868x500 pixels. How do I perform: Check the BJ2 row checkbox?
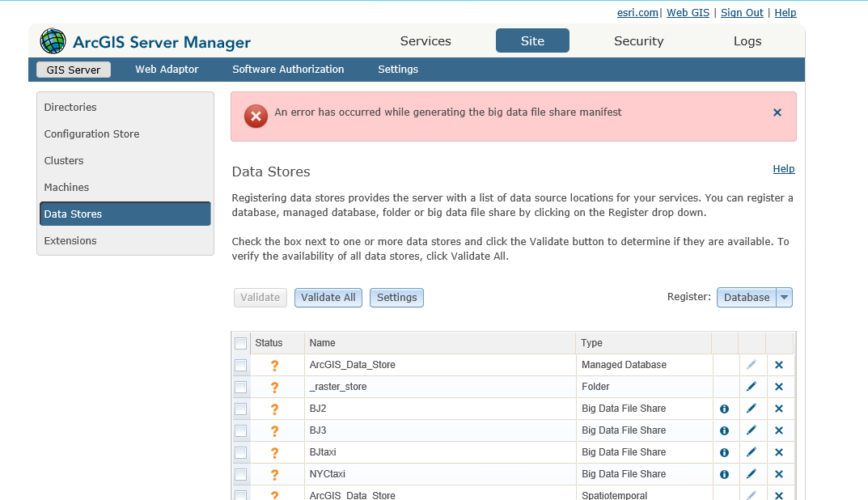[x=241, y=409]
